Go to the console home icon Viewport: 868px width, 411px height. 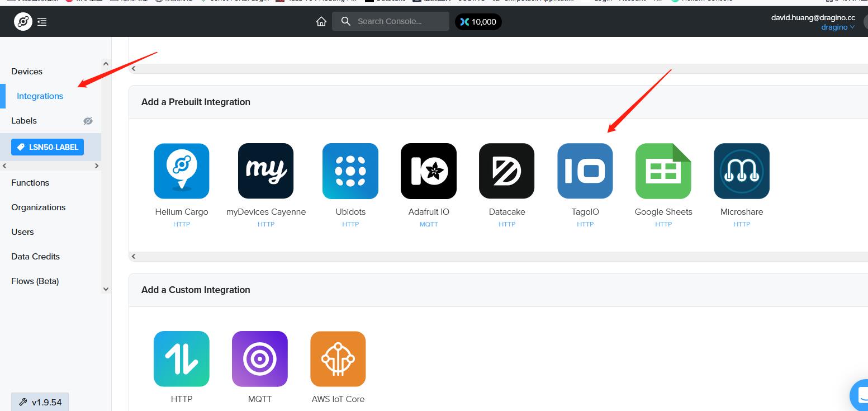(x=321, y=21)
